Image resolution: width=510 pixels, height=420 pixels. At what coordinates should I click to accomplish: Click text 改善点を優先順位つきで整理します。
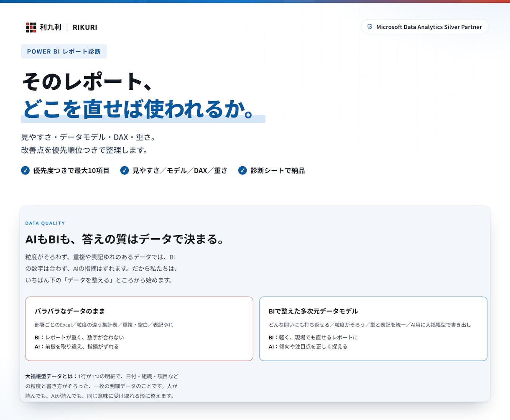coord(84,150)
